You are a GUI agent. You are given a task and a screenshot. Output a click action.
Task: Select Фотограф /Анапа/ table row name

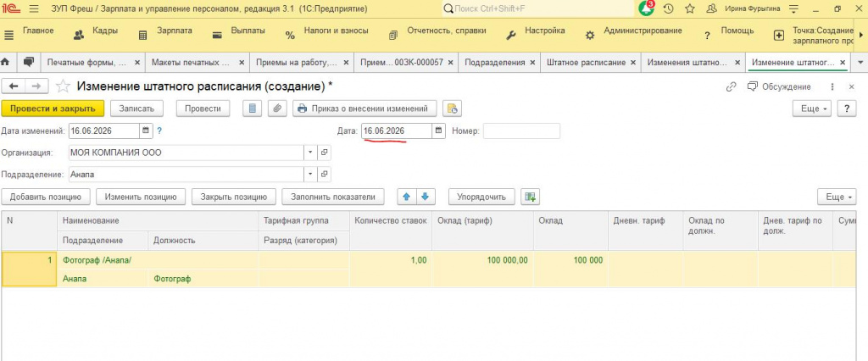[x=97, y=260]
